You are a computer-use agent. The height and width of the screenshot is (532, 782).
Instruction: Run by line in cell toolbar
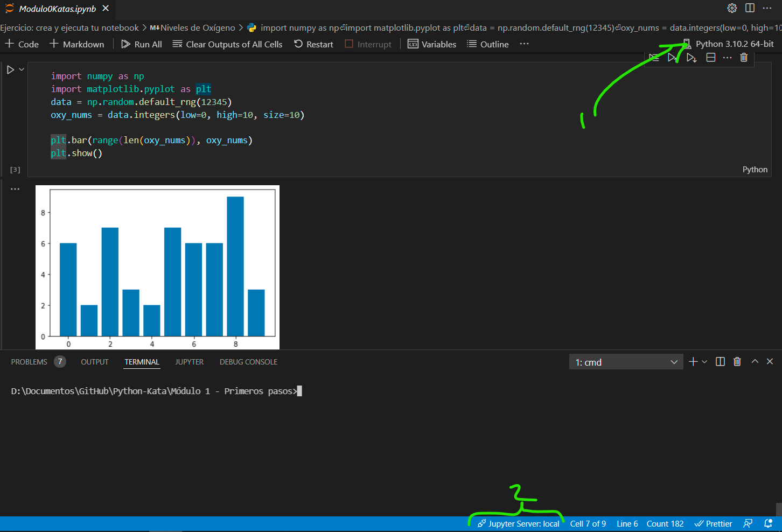(654, 58)
